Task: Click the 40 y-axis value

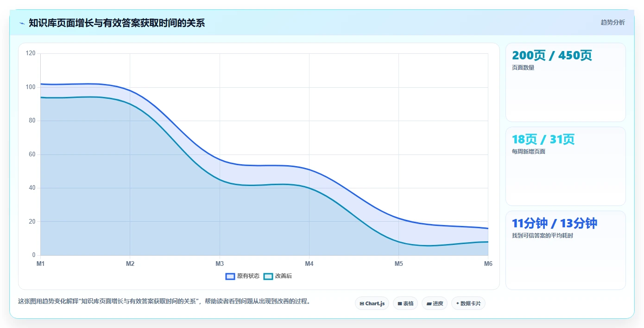Action: point(32,188)
